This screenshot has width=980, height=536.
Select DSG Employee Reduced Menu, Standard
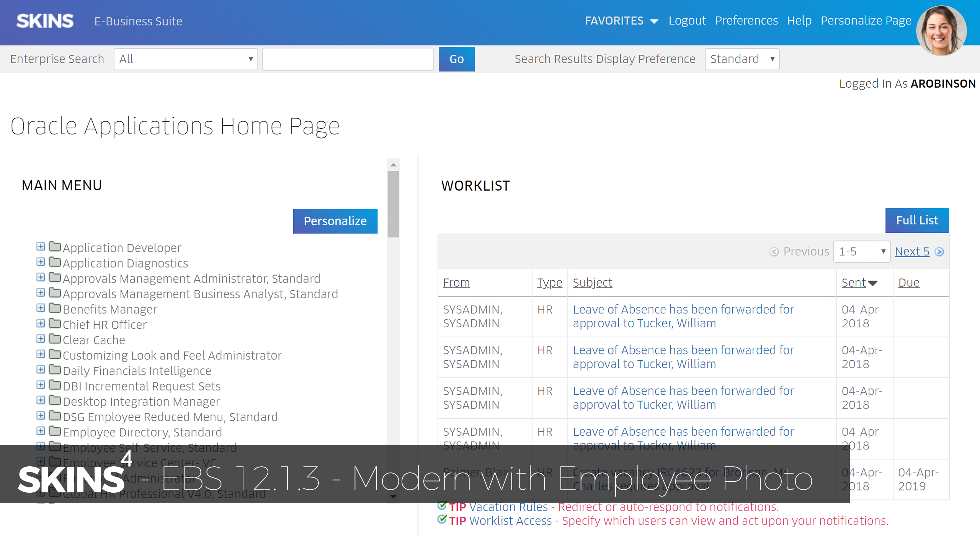(x=170, y=417)
